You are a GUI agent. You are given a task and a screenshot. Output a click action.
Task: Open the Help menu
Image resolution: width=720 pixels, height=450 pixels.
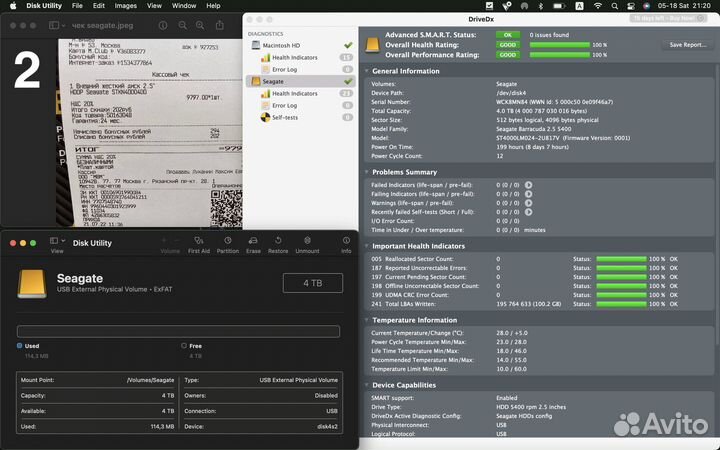click(x=213, y=6)
